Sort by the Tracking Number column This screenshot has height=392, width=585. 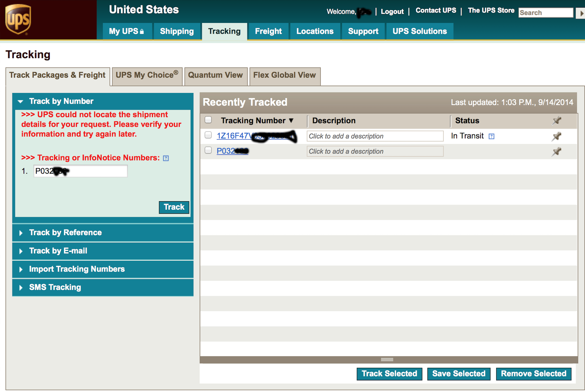(x=257, y=121)
